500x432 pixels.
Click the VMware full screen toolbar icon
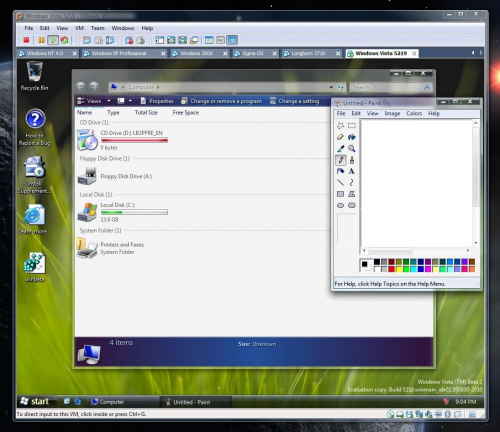click(171, 40)
